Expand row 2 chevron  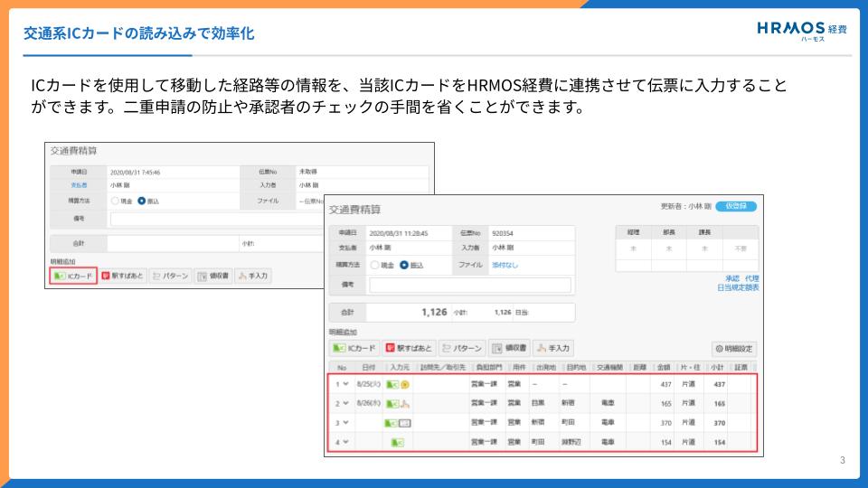pyautogui.click(x=346, y=403)
